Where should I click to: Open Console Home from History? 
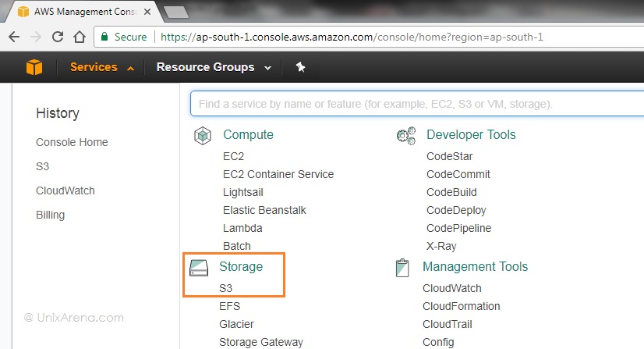72,142
